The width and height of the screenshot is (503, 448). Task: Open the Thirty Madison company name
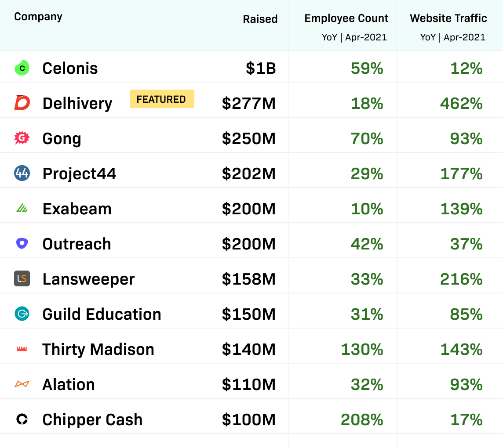(98, 349)
